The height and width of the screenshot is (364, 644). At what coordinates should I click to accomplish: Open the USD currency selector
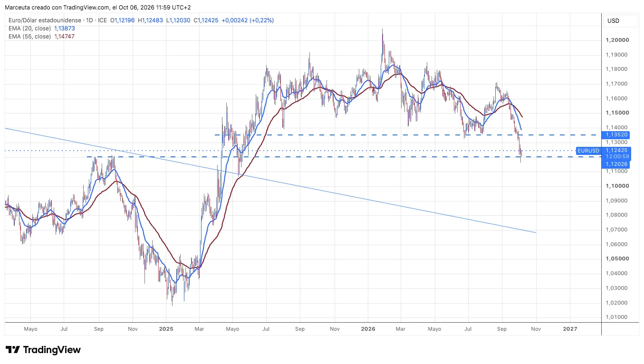(x=621, y=21)
